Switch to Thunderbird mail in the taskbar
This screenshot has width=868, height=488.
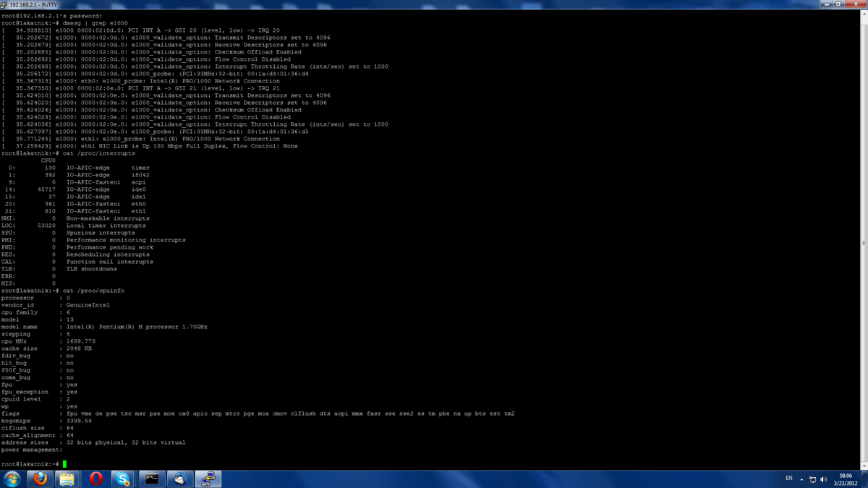click(x=180, y=479)
